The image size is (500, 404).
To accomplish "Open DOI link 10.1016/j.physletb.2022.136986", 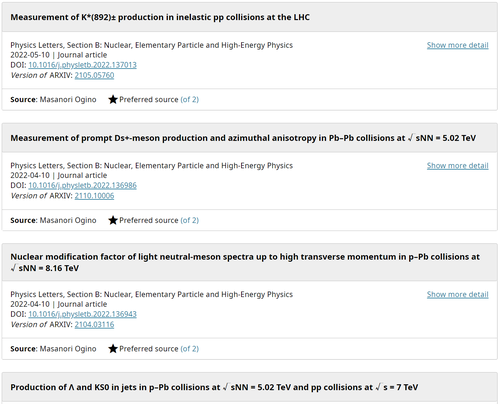I will 82,185.
